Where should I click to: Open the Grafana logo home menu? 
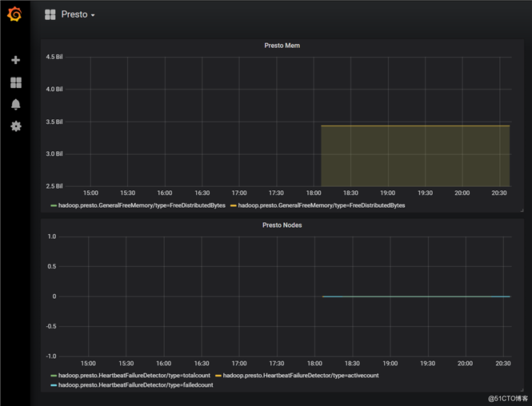(14, 14)
